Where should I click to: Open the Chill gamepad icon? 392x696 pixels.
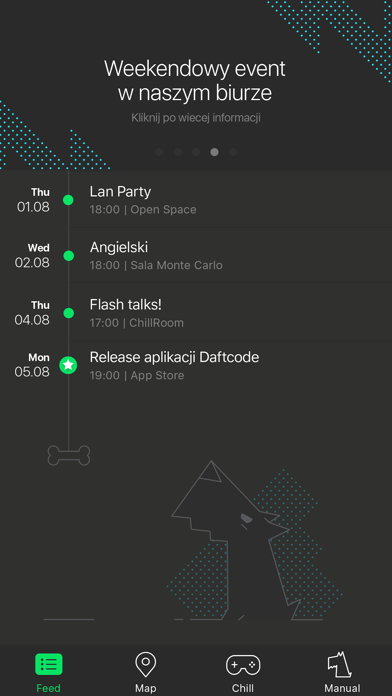coord(243,665)
